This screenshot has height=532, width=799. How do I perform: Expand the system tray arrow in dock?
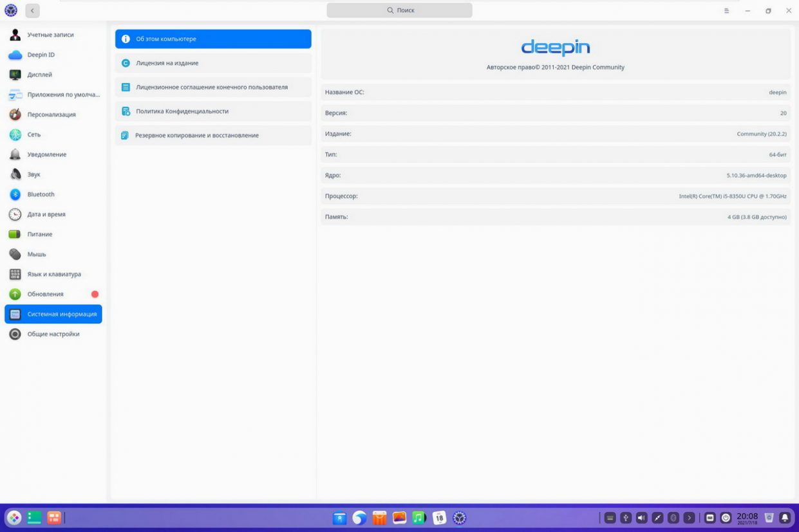pyautogui.click(x=689, y=517)
